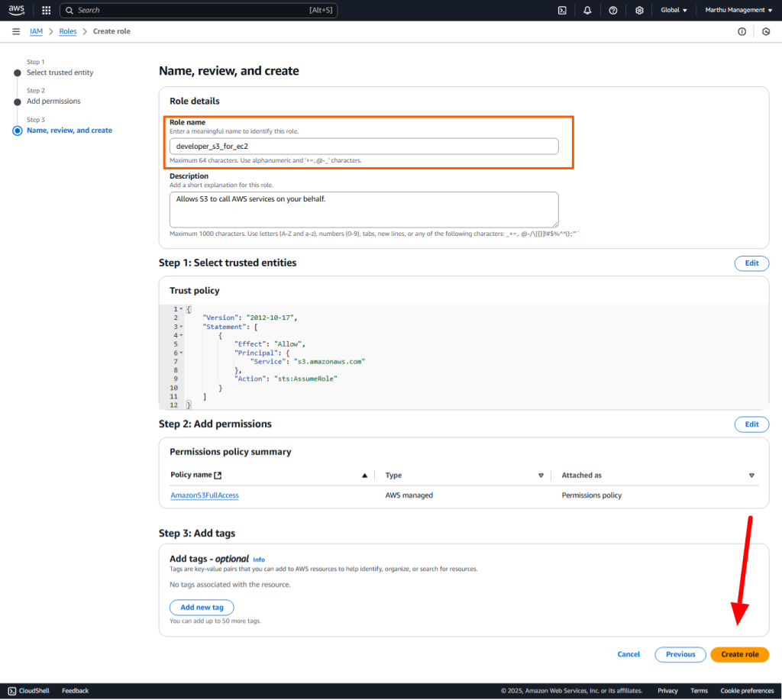This screenshot has height=700, width=782.
Task: Click the "Permissions policy" cell
Action: (x=592, y=495)
